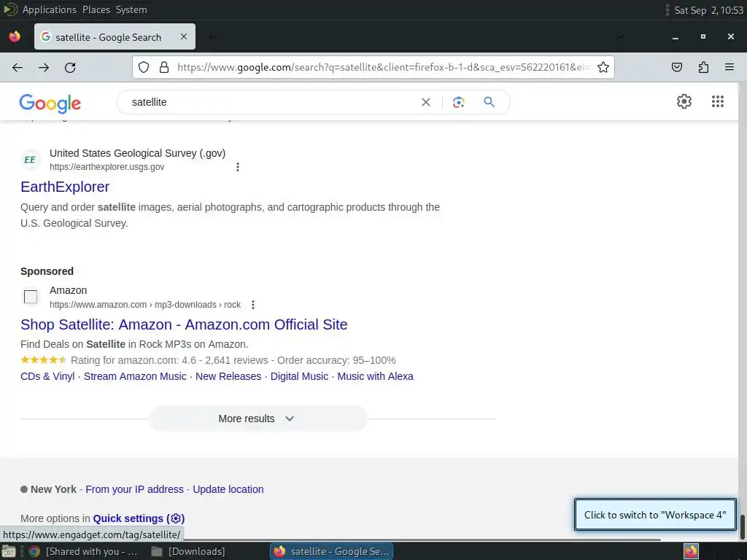Open Google apps grid
Viewport: 747px width, 560px height.
point(718,101)
